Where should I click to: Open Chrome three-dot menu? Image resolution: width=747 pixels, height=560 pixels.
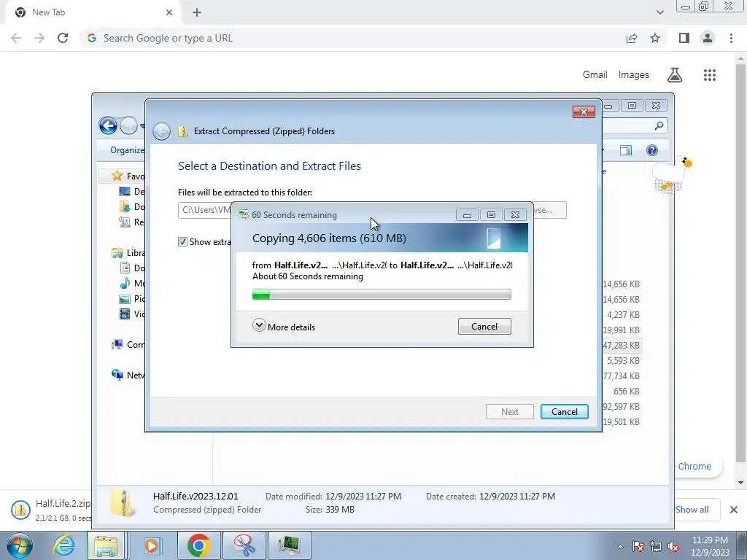pos(731,38)
